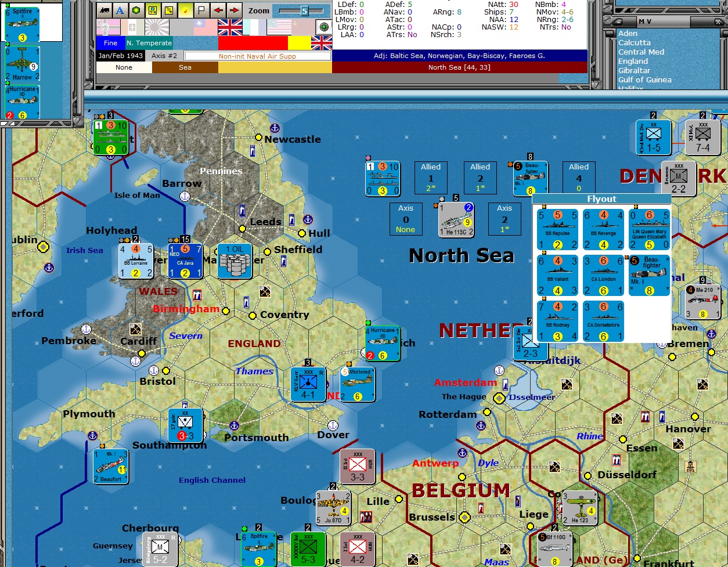Select the II Inf 3-3 HUN unit
The image size is (728, 567).
pos(358,467)
